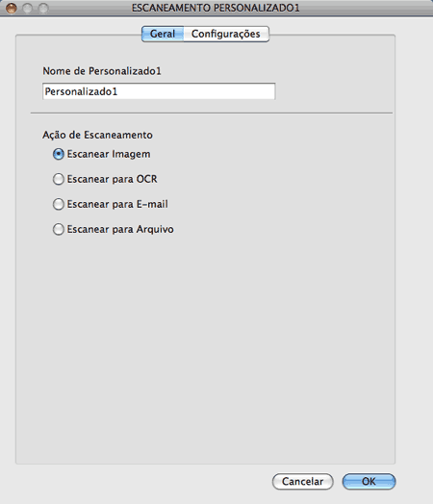Image resolution: width=433 pixels, height=504 pixels.
Task: Close the window with the red button
Action: 12,8
